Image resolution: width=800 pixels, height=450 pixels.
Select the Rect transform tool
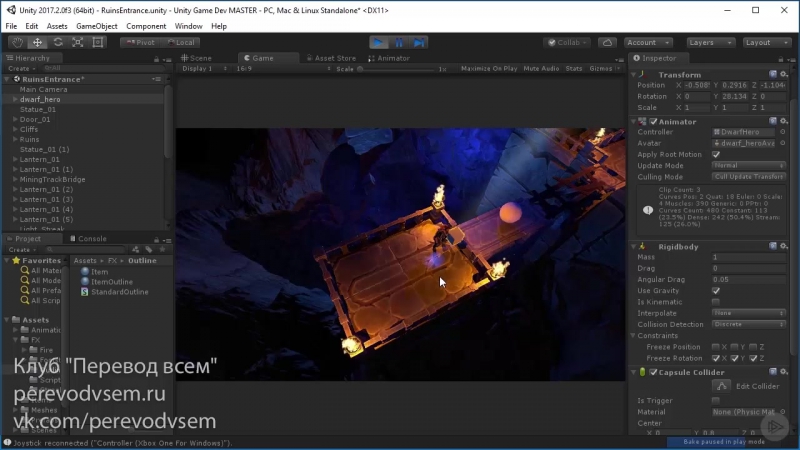pos(97,42)
